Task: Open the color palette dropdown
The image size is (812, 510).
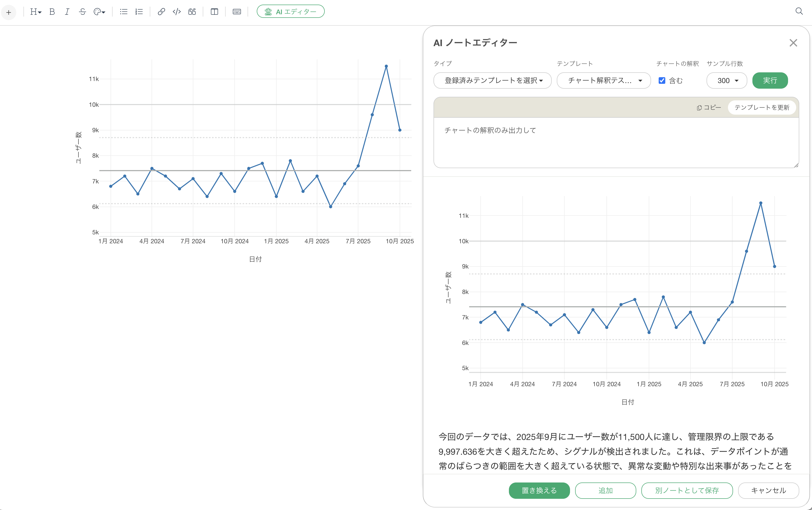Action: click(99, 12)
